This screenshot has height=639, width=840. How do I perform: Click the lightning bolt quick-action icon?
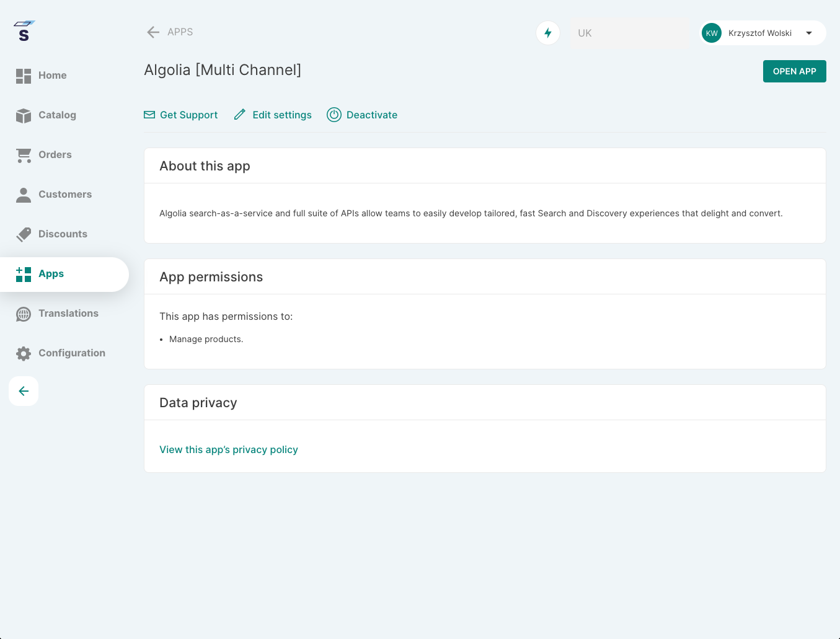pyautogui.click(x=548, y=33)
